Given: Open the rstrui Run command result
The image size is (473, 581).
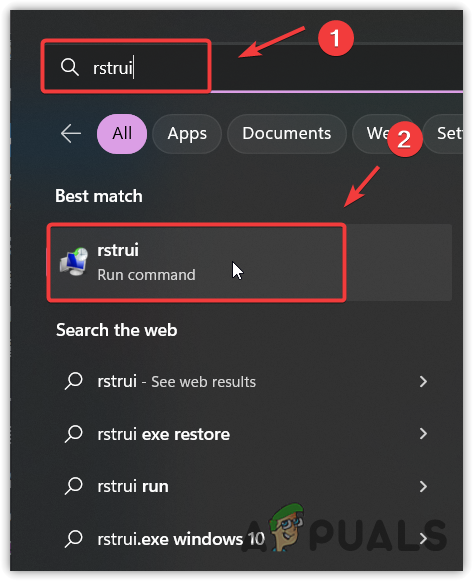Looking at the screenshot, I should click(x=249, y=262).
